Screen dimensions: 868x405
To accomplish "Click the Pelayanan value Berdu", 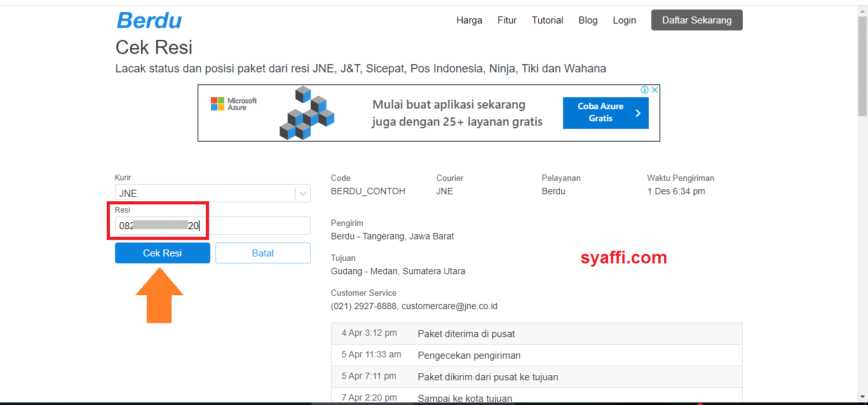I will coord(553,191).
